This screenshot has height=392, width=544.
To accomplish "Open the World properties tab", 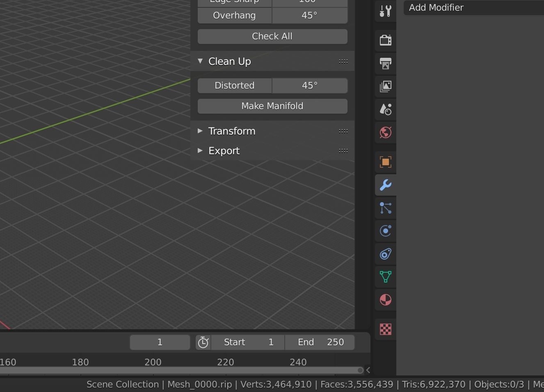I will click(385, 132).
